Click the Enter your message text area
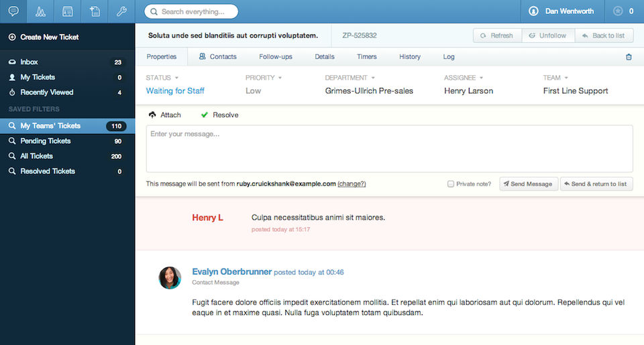 (389, 149)
